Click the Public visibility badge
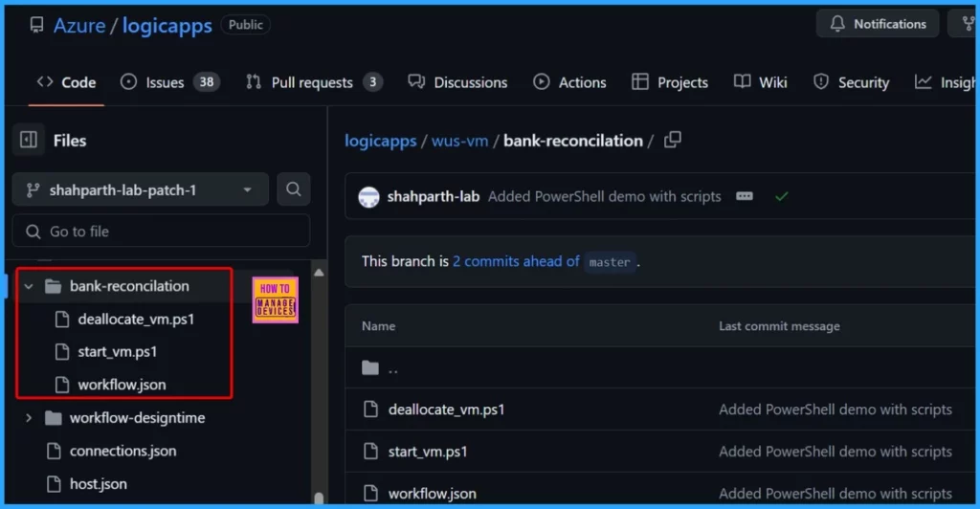980x509 pixels. point(246,24)
